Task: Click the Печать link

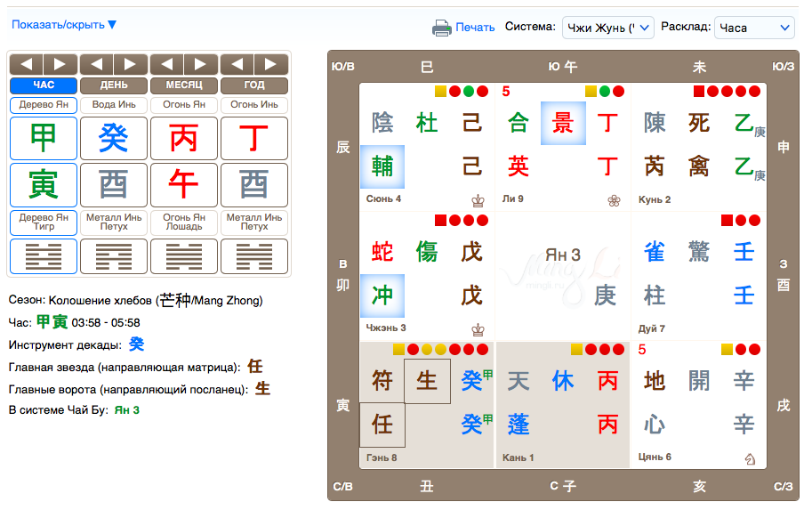Action: pyautogui.click(x=475, y=28)
